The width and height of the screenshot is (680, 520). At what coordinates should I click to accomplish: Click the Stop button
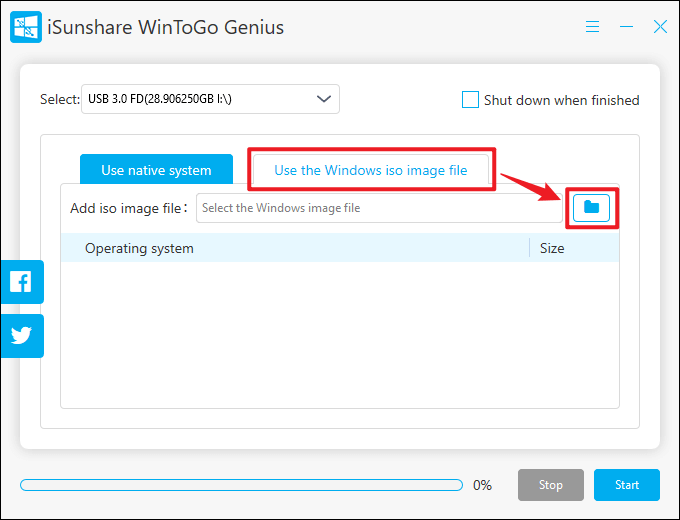pyautogui.click(x=550, y=484)
